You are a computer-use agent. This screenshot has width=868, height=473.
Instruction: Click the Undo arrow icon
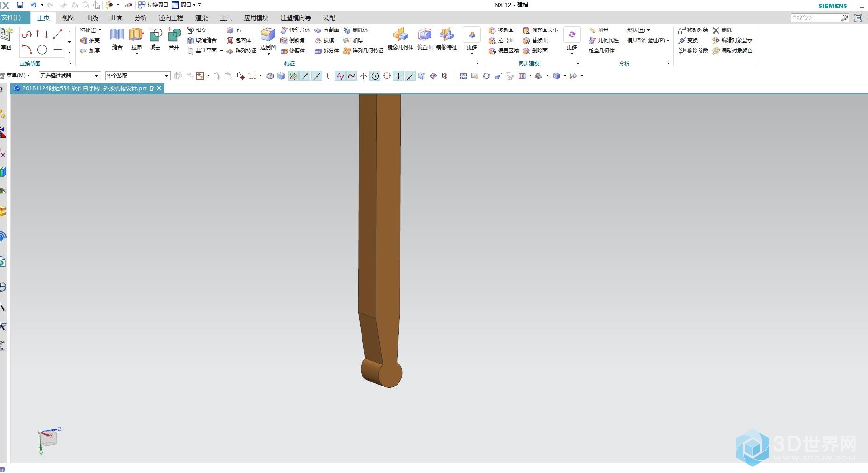(x=33, y=5)
